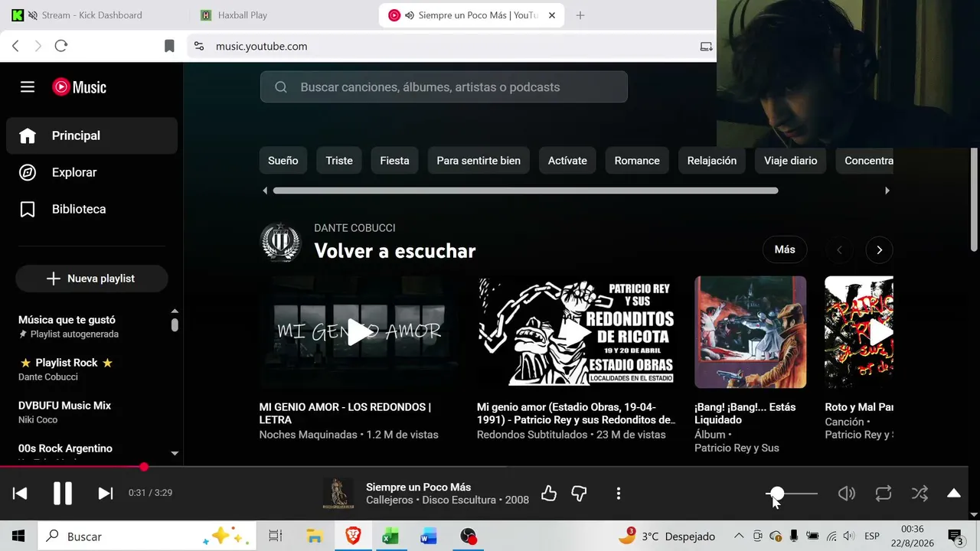Select the Triste mood chip

click(x=339, y=161)
